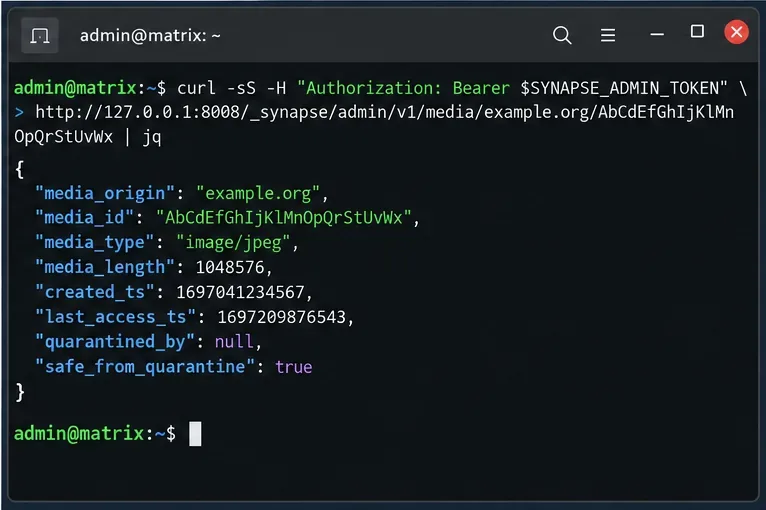The width and height of the screenshot is (766, 510).
Task: Click the '"quarantined_by"' key
Action: pyautogui.click(x=115, y=342)
